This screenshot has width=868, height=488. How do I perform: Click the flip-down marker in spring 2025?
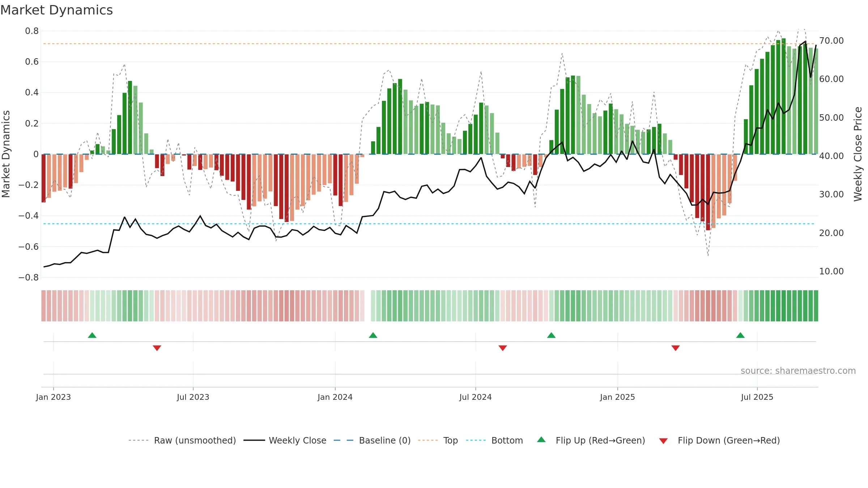[676, 348]
